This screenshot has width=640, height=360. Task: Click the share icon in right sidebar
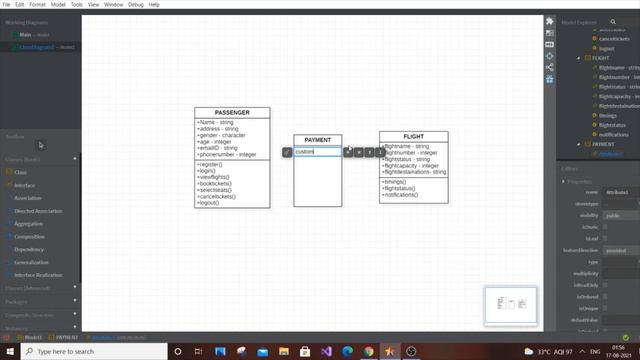pos(550,67)
